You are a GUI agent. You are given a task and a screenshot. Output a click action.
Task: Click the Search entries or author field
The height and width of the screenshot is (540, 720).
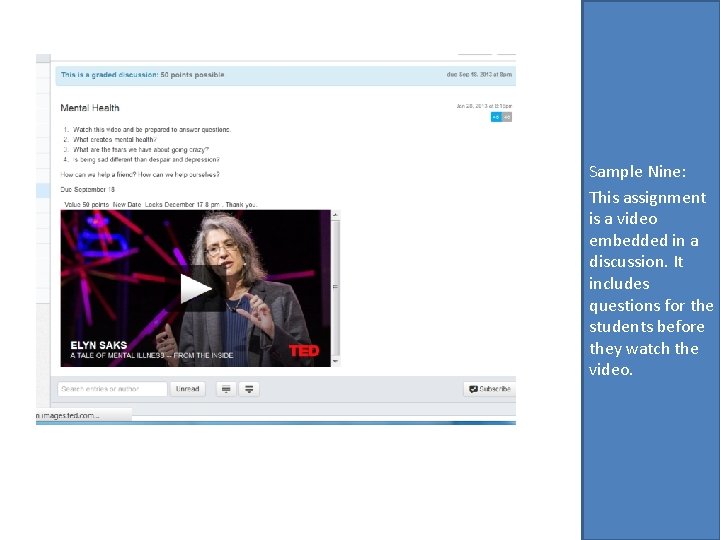[112, 389]
